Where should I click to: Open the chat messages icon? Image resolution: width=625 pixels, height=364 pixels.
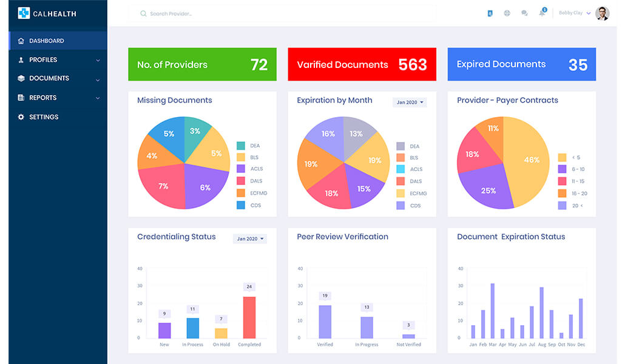pos(524,13)
